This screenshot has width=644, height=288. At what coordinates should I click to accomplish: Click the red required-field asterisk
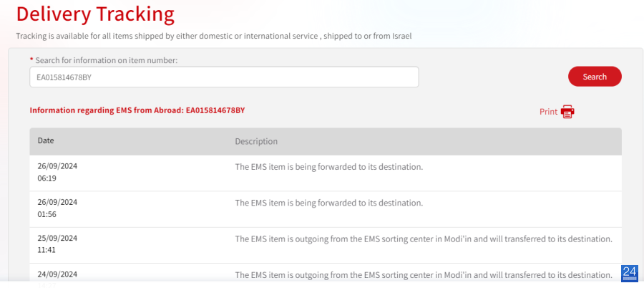pos(31,59)
